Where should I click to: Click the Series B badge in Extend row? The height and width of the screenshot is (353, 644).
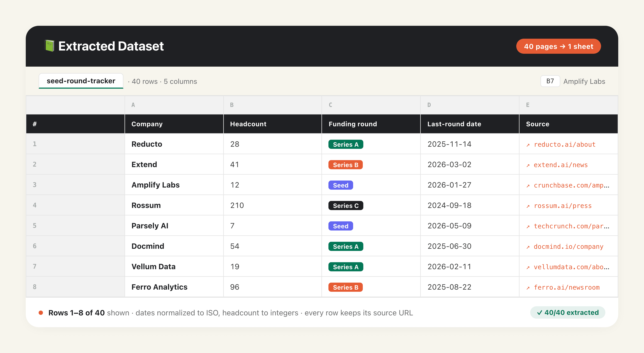pyautogui.click(x=345, y=165)
